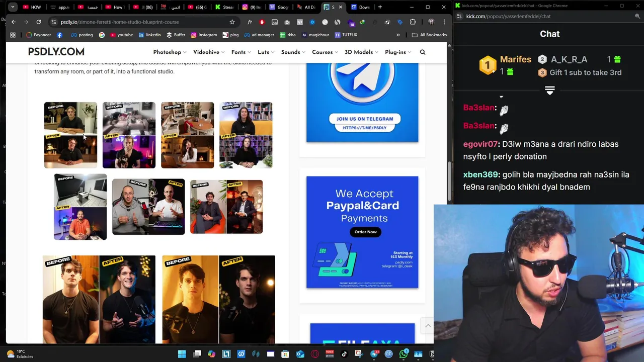Click the Order Now button
644x362 pixels.
pos(365,232)
